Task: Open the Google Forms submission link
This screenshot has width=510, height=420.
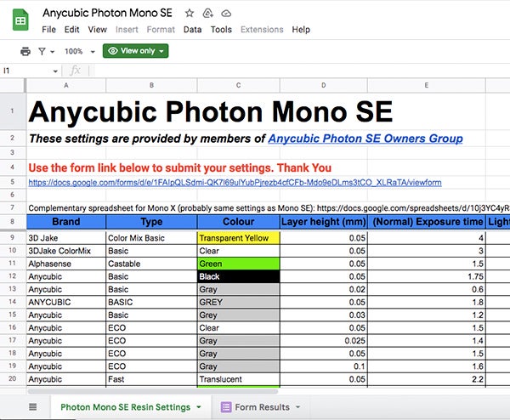Action: pos(235,183)
